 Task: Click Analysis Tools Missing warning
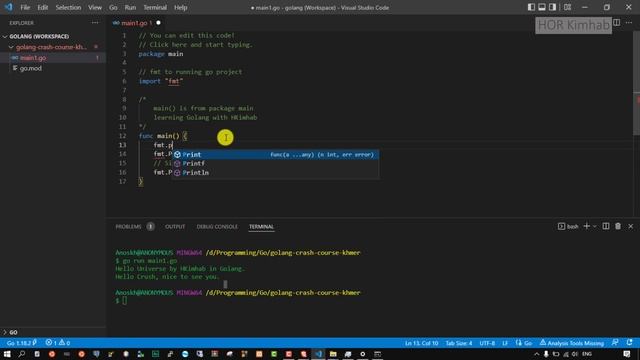[x=571, y=343]
